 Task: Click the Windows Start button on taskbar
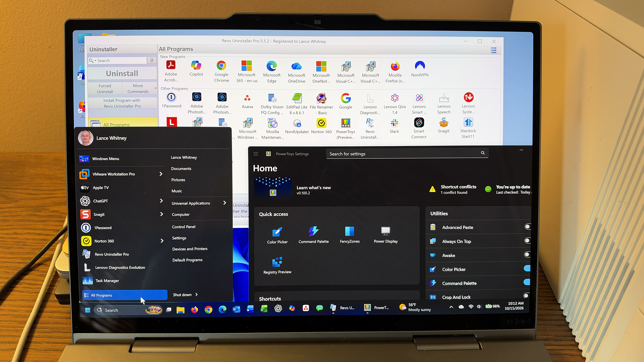tap(88, 310)
